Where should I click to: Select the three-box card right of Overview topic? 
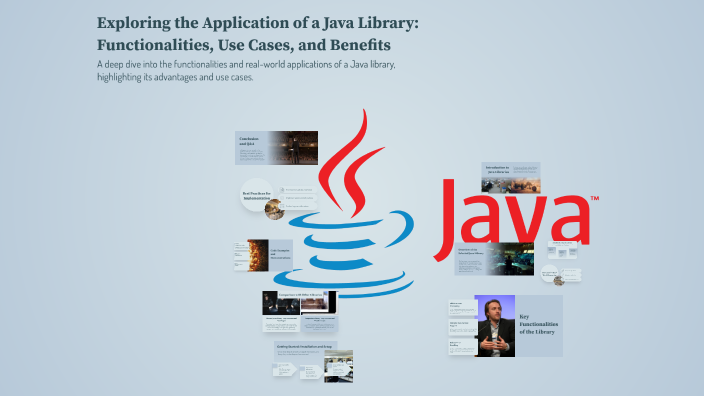[x=562, y=250]
